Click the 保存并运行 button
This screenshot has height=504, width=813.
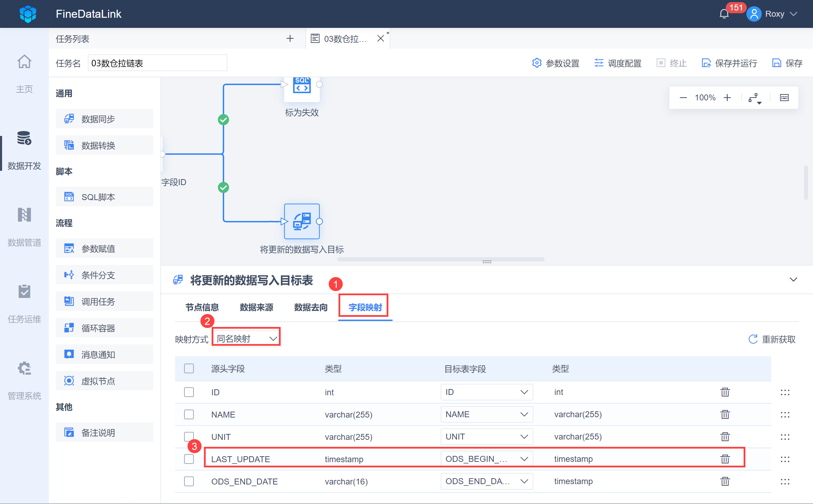[x=729, y=63]
